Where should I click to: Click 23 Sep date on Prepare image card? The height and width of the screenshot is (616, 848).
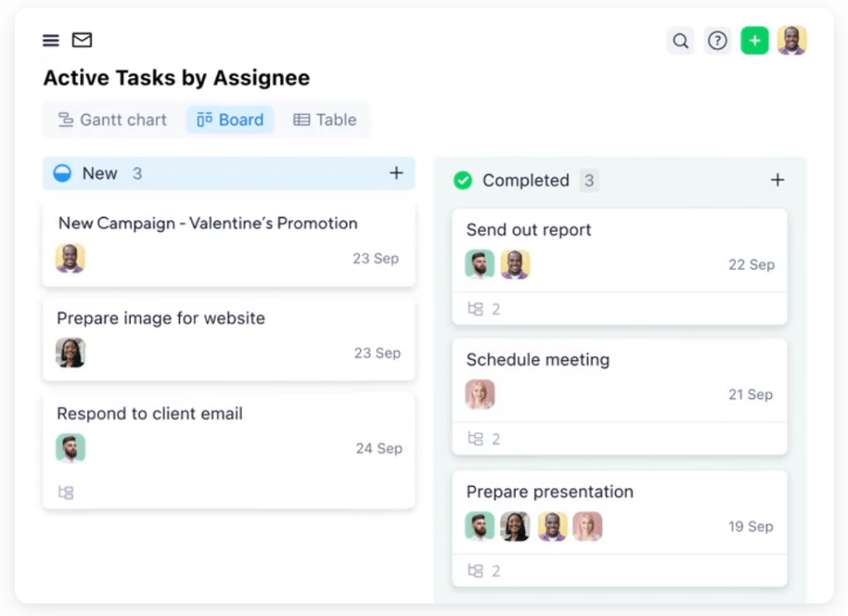(378, 354)
